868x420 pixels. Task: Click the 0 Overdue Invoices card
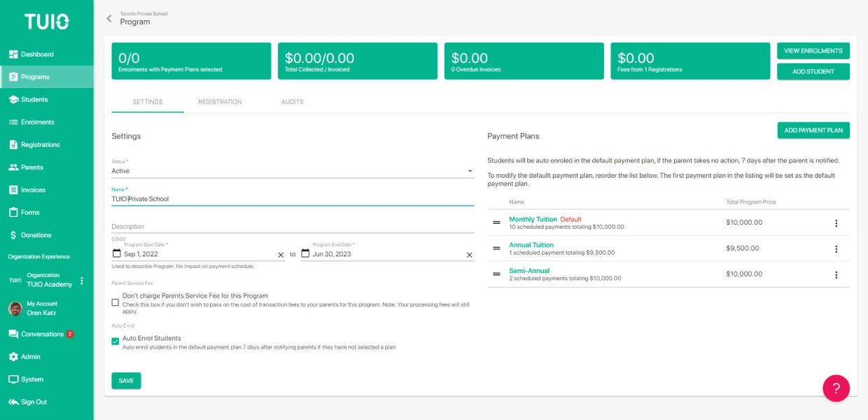click(524, 61)
